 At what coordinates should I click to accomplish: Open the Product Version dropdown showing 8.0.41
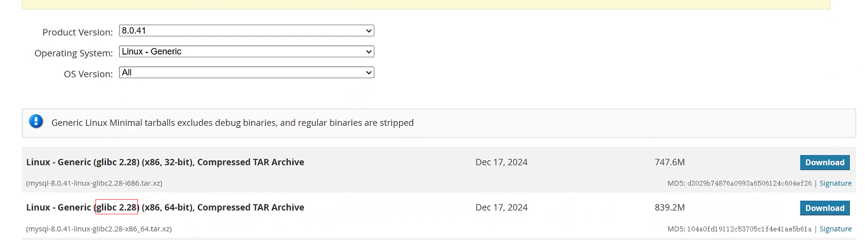click(x=246, y=31)
